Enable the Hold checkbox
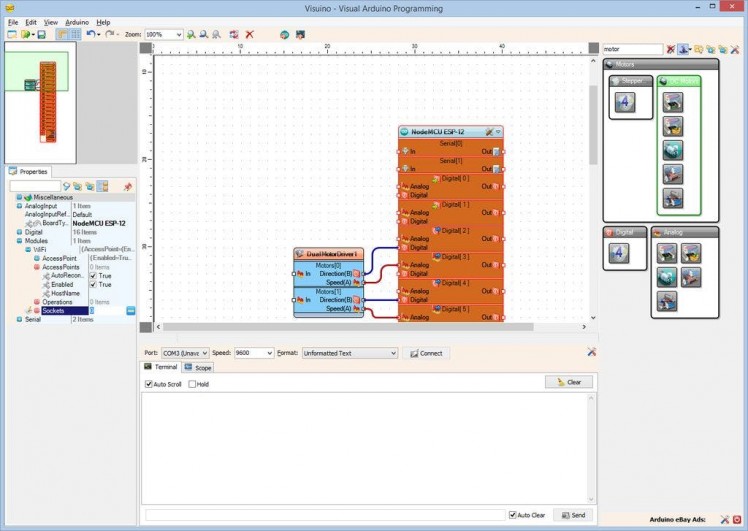 (x=193, y=384)
